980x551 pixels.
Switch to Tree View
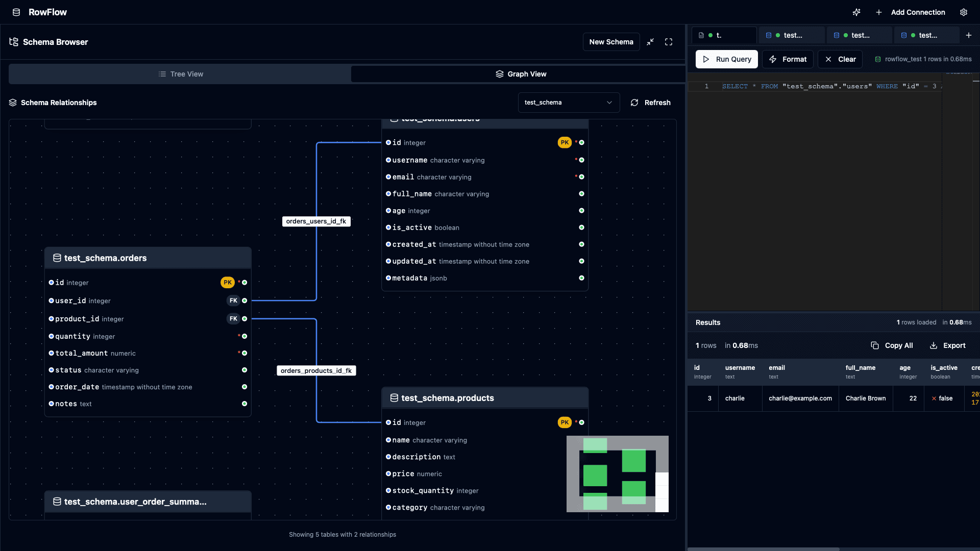[x=181, y=73]
